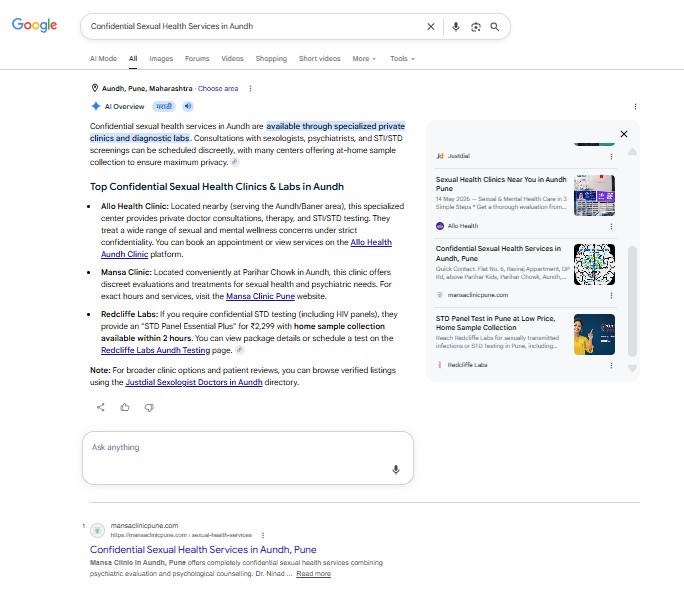Viewport: 684px width, 591px height.
Task: Click the microphone in Ask anything box
Action: coord(396,469)
